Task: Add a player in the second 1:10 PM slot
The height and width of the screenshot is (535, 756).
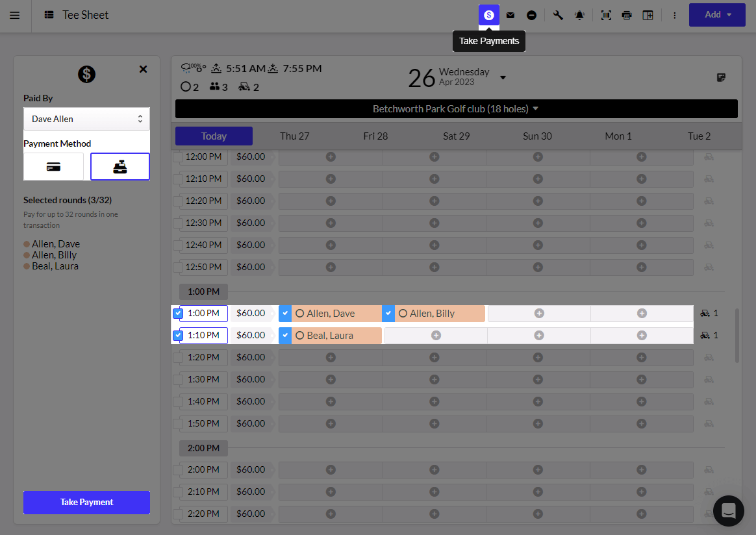Action: (436, 336)
